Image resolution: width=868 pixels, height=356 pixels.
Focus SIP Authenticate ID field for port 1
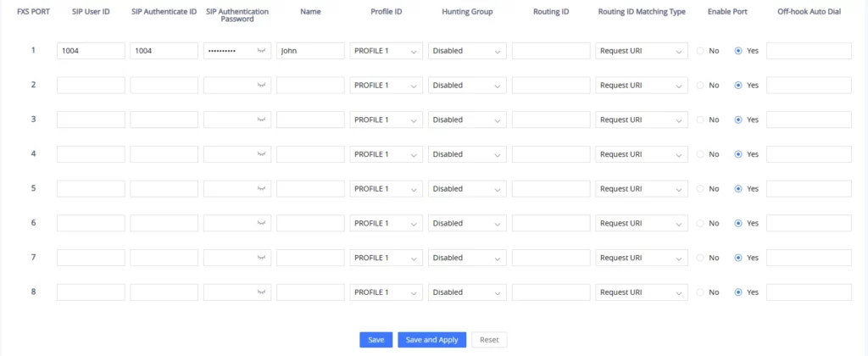point(164,51)
